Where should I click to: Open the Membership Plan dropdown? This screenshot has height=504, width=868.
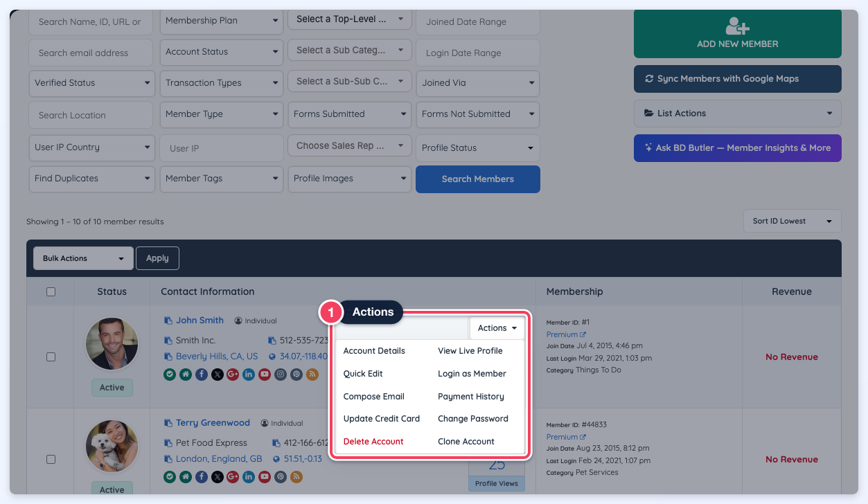[222, 21]
